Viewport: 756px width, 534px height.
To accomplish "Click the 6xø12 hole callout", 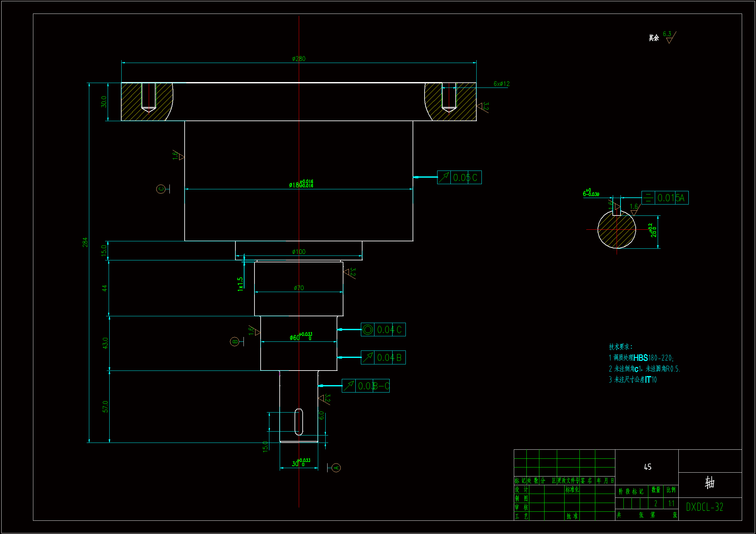I will 501,84.
